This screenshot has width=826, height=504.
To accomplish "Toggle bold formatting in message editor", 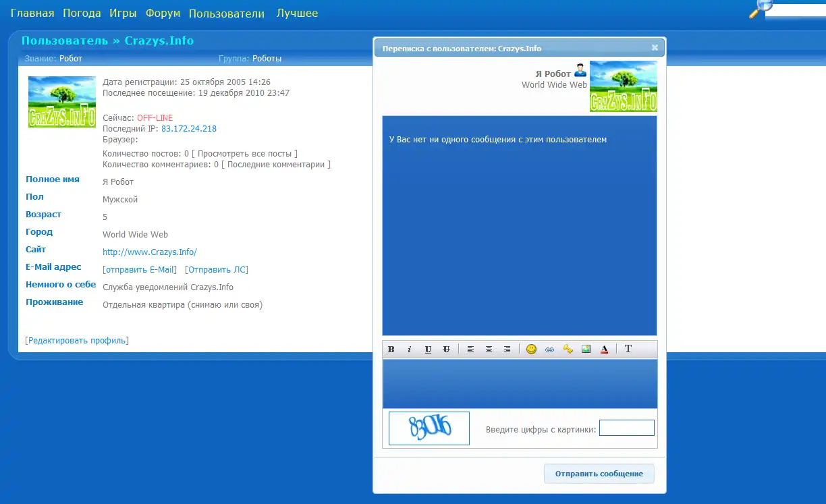I will coord(391,349).
